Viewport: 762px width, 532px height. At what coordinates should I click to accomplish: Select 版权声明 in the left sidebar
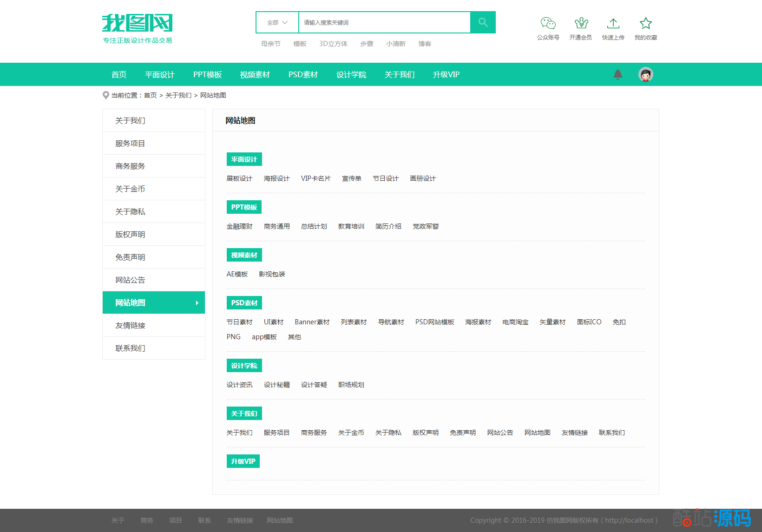coord(130,235)
